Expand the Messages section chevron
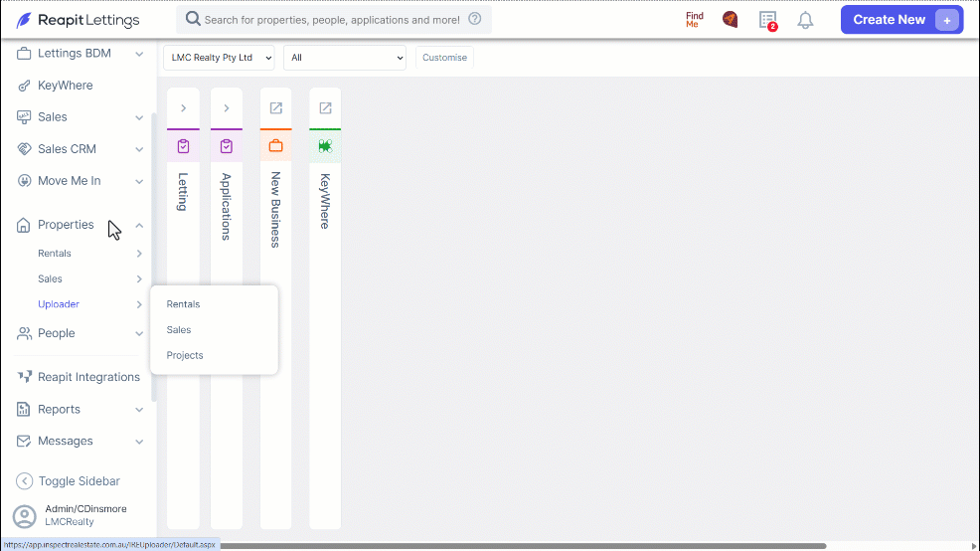The height and width of the screenshot is (551, 980). pyautogui.click(x=139, y=442)
